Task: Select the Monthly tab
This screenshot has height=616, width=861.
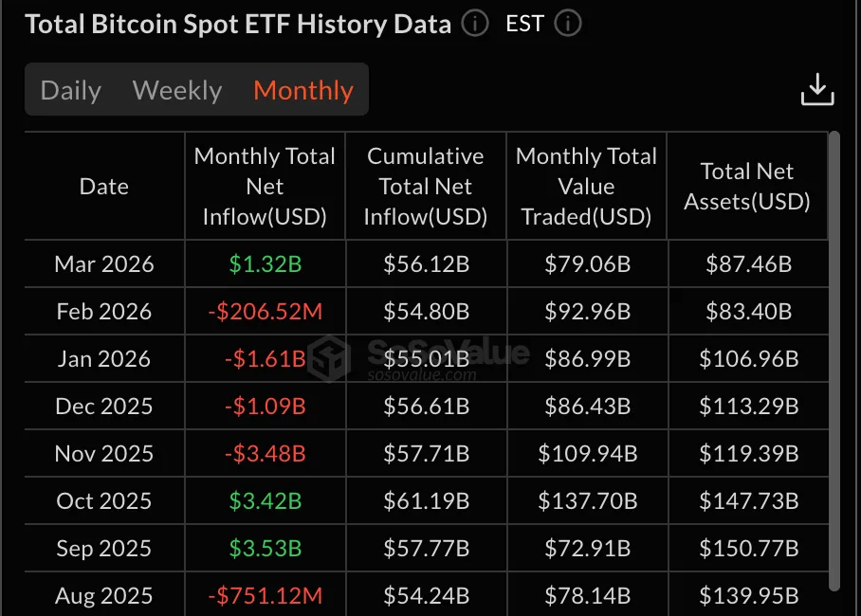Action: click(x=302, y=90)
